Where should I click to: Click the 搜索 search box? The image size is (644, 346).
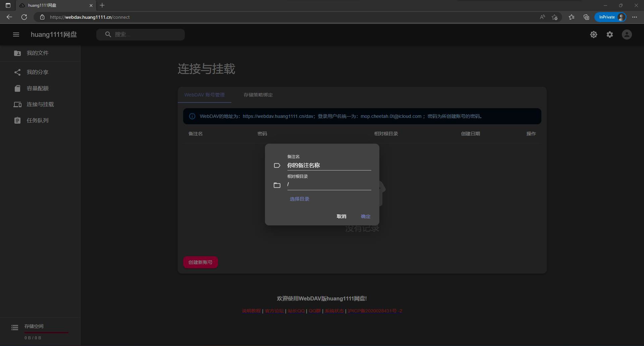(x=144, y=34)
